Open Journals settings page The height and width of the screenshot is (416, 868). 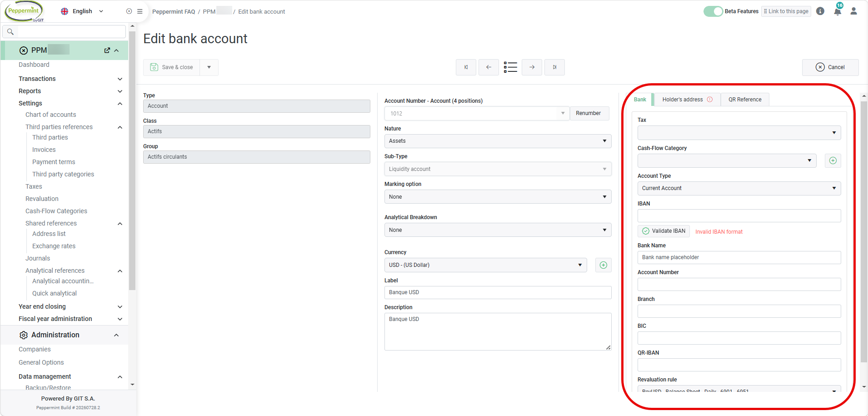[x=38, y=258]
